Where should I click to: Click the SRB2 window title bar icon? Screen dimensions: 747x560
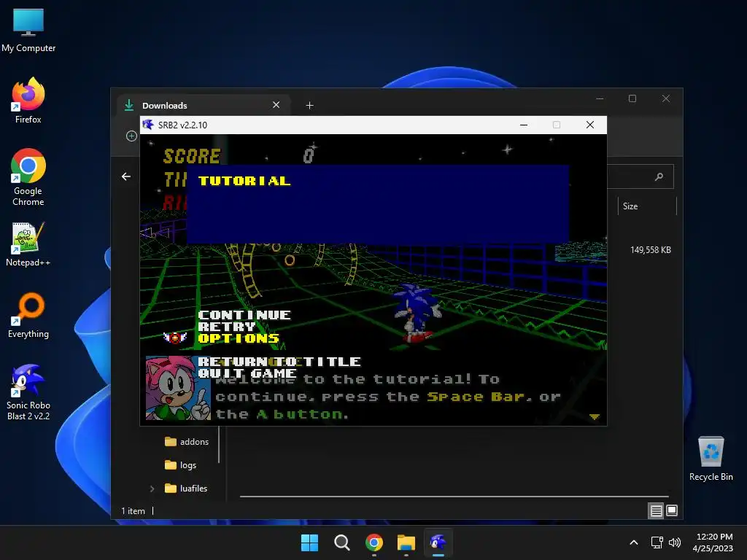(x=148, y=125)
